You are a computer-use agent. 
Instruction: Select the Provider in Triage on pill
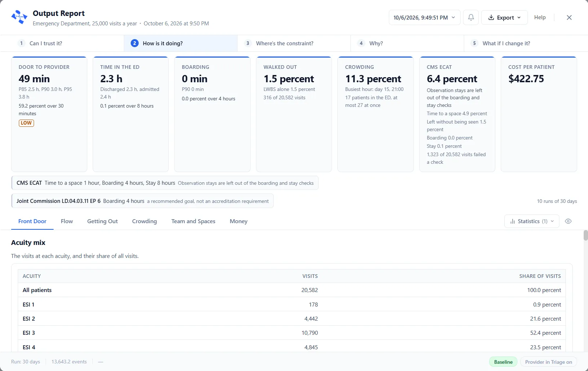[x=549, y=362]
